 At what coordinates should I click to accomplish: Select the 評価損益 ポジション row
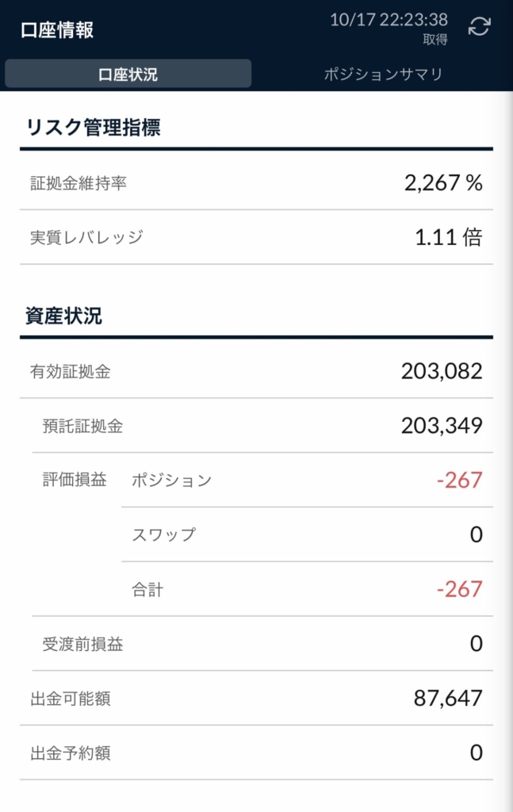[307, 480]
